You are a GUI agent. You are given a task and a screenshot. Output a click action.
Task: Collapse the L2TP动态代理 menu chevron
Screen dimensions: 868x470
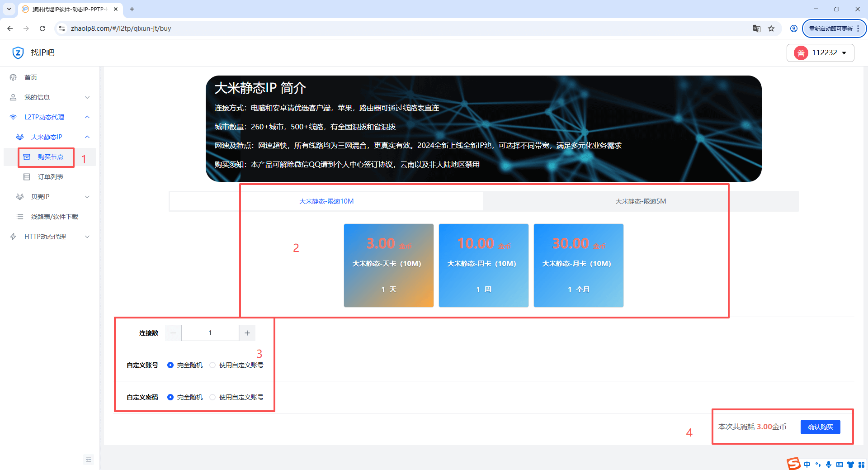pyautogui.click(x=87, y=117)
